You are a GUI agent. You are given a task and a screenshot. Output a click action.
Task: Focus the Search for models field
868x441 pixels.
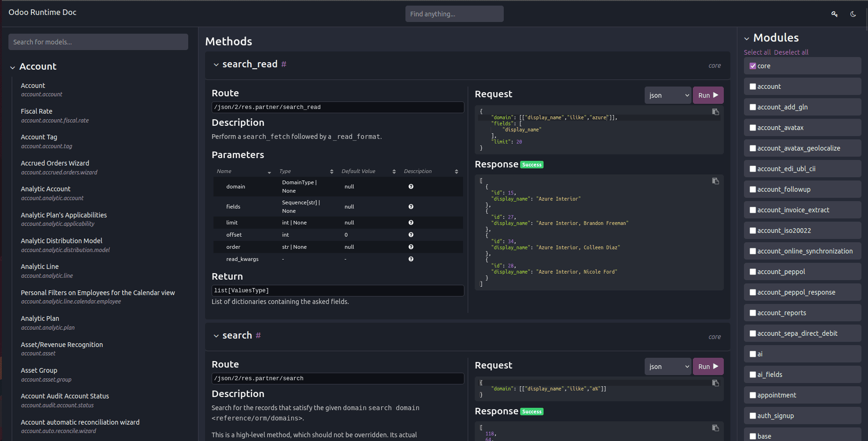point(98,42)
